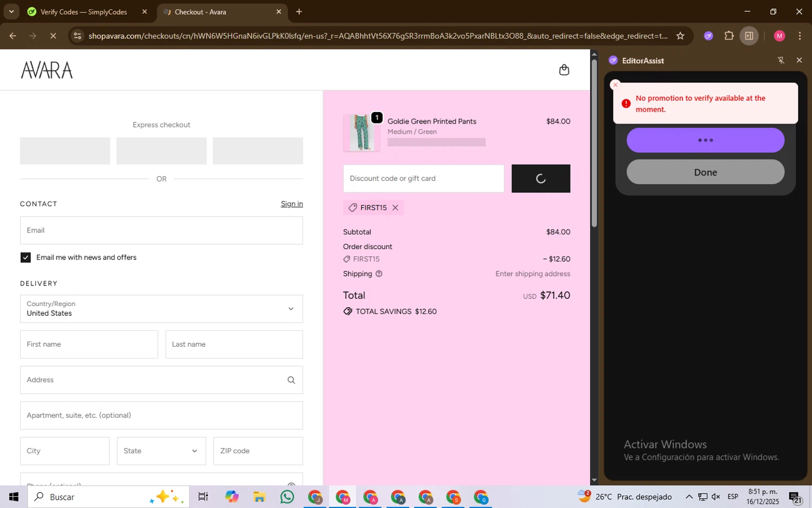Viewport: 812px width, 508px height.
Task: Click the Apartment, suite field
Action: tap(161, 415)
